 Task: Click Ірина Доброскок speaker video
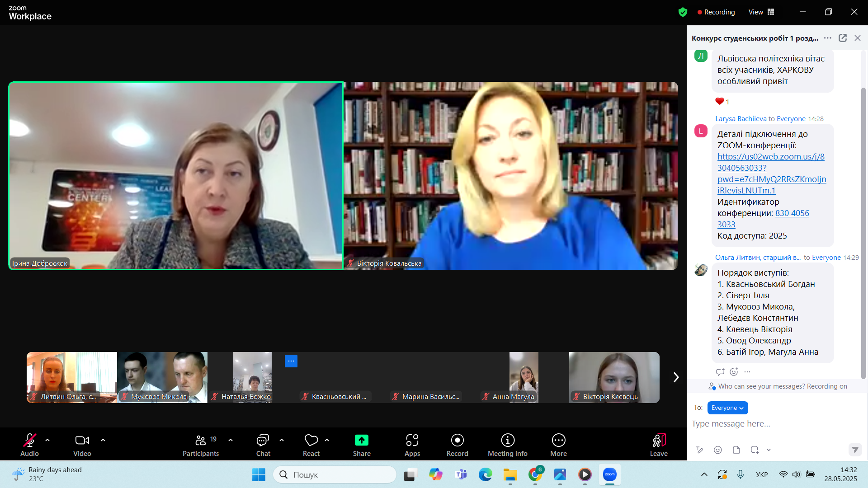pyautogui.click(x=176, y=176)
